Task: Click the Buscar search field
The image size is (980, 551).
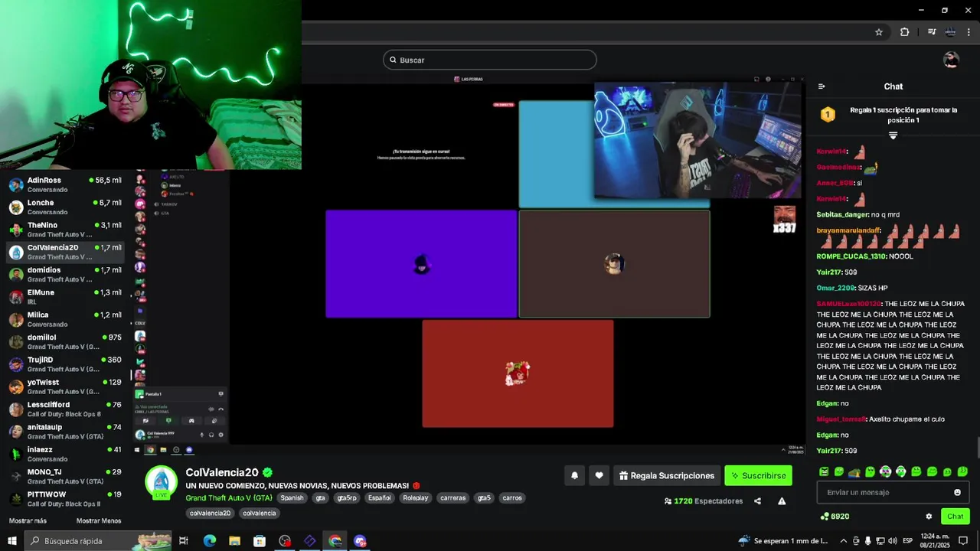Action: point(490,60)
